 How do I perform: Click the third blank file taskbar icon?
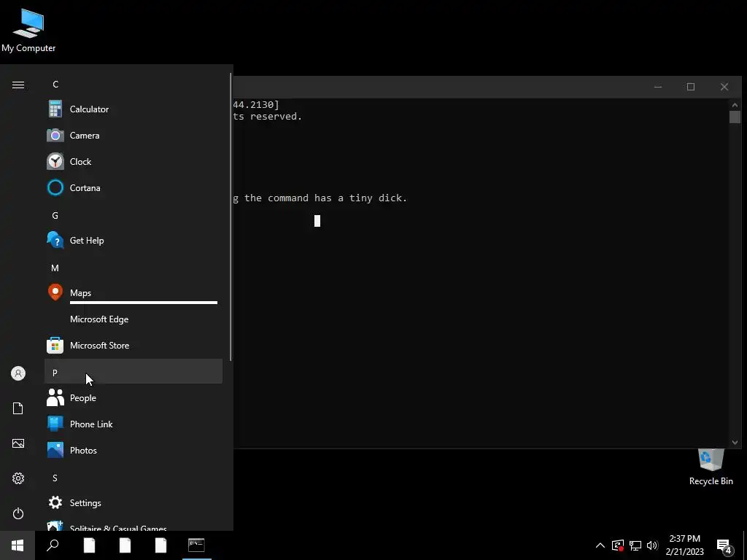point(160,545)
